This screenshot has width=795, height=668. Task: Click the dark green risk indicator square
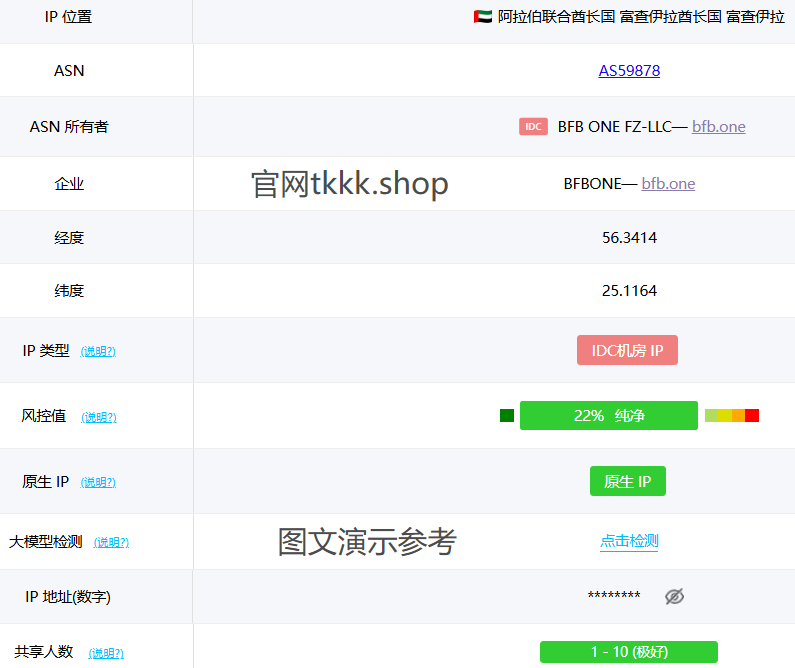click(507, 415)
